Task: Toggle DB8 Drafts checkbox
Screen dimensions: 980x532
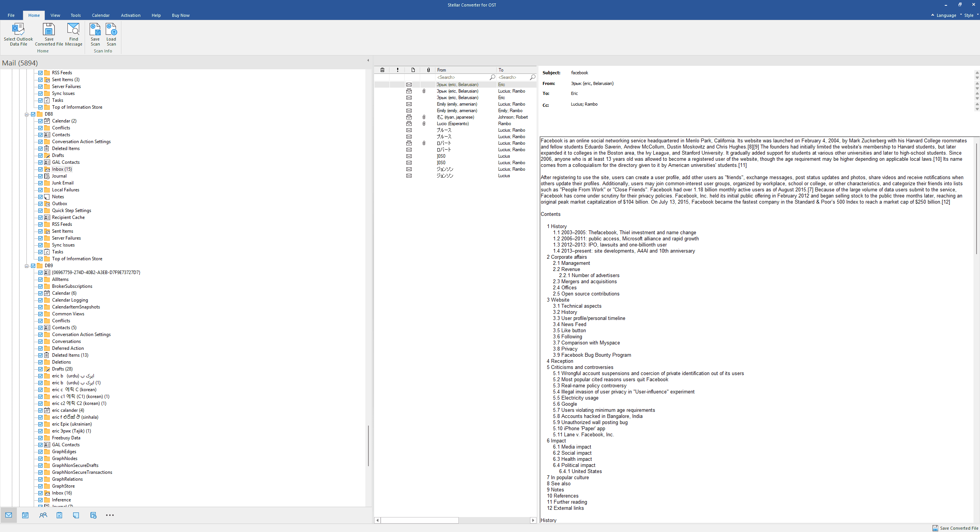Action: point(41,155)
